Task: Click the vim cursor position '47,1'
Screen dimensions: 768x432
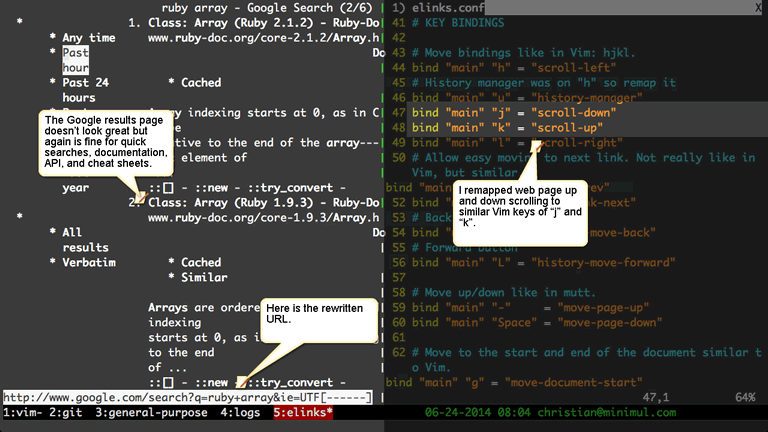Action: (x=656, y=397)
